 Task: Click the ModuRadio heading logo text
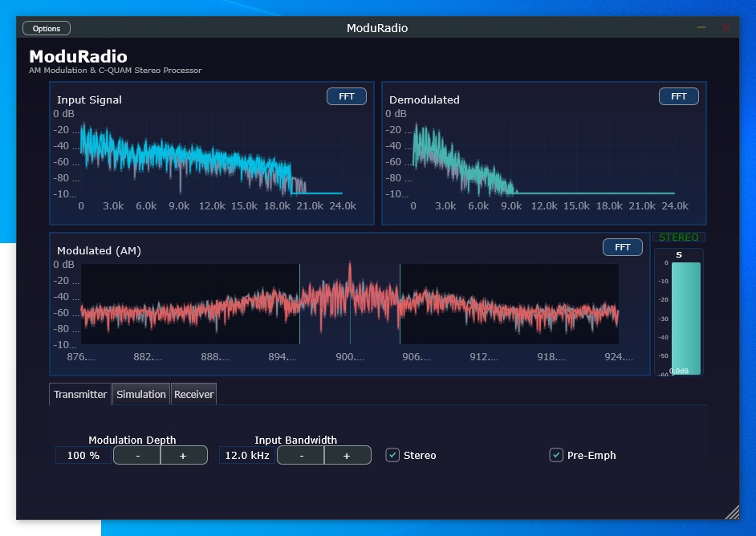coord(78,56)
